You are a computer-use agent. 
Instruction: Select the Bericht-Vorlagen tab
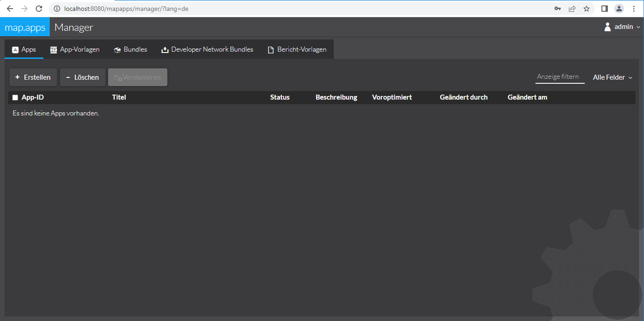297,49
